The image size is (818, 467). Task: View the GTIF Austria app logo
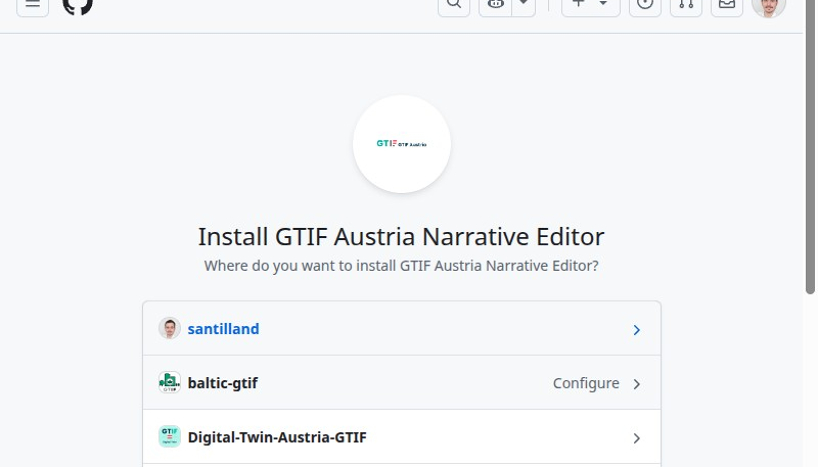[402, 144]
